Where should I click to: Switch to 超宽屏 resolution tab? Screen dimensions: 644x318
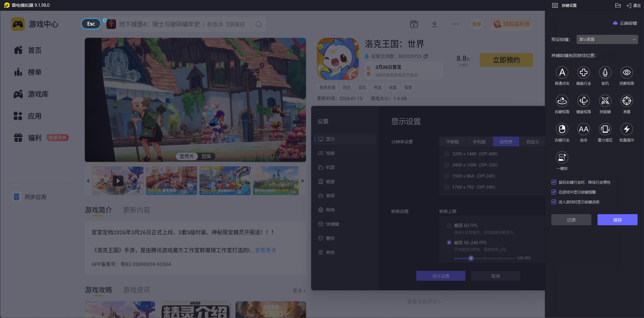click(x=506, y=142)
